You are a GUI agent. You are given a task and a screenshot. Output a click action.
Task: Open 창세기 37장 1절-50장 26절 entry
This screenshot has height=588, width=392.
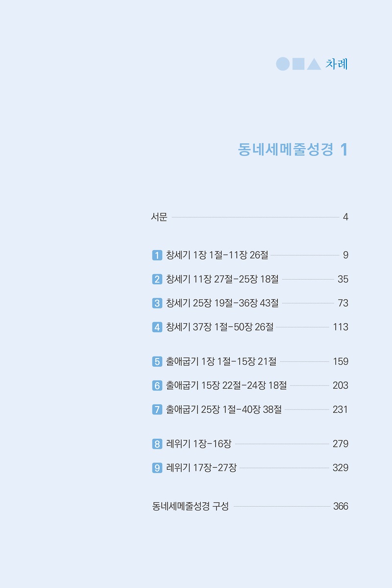click(250, 327)
